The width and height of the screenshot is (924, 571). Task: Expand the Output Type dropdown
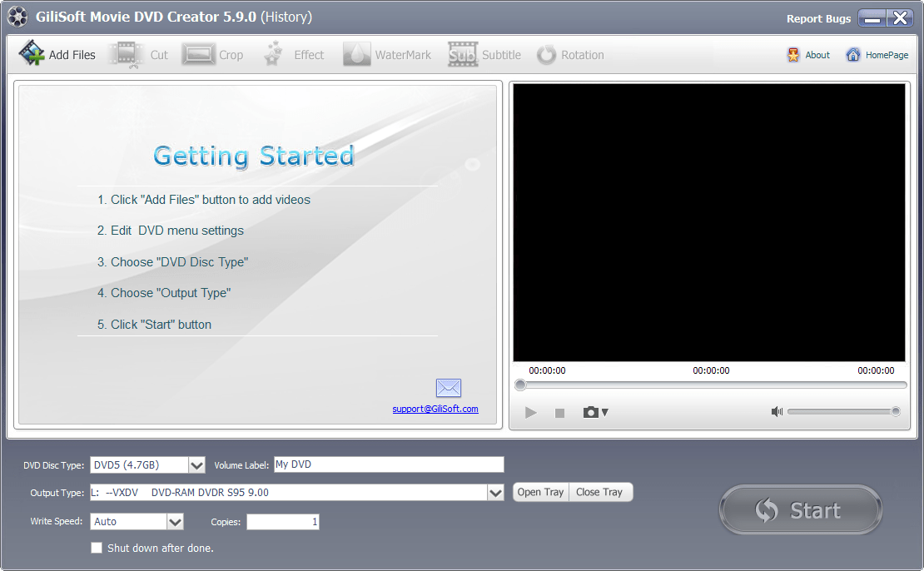[x=496, y=493]
